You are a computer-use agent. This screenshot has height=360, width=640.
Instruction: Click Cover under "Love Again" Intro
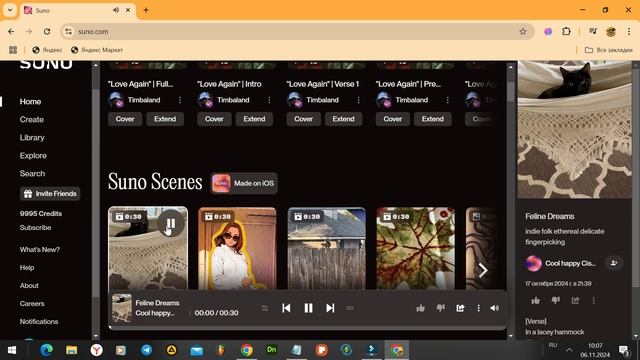point(214,119)
